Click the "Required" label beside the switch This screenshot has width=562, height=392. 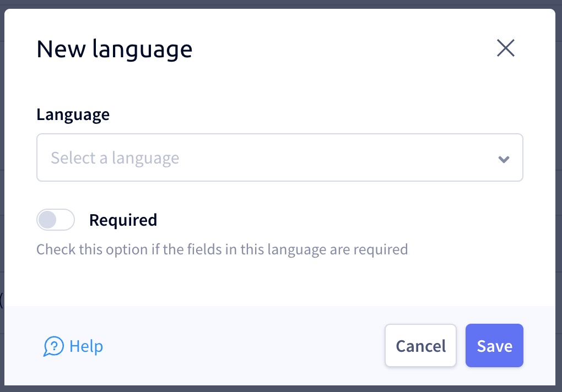(x=123, y=220)
